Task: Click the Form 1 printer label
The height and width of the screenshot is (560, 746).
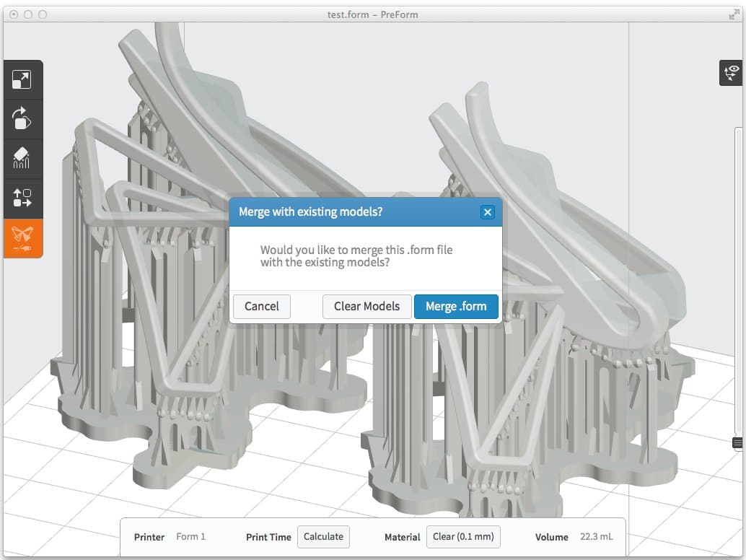Action: (191, 537)
